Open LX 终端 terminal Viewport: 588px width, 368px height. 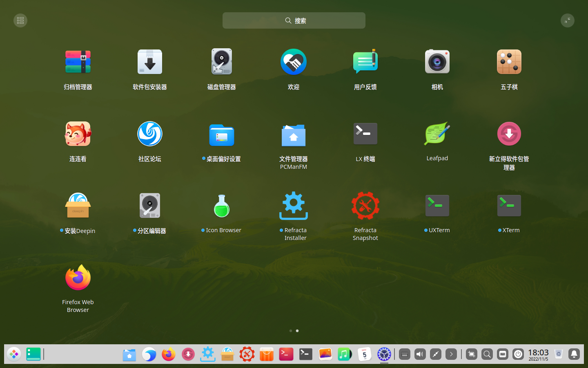(x=365, y=134)
